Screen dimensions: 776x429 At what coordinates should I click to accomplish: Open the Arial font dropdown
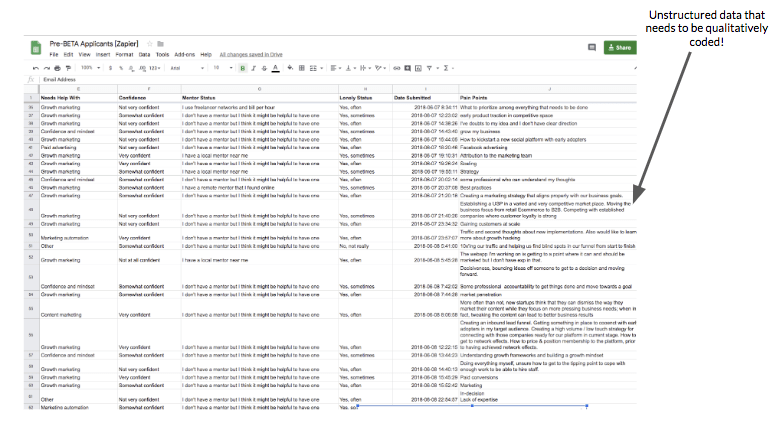187,68
